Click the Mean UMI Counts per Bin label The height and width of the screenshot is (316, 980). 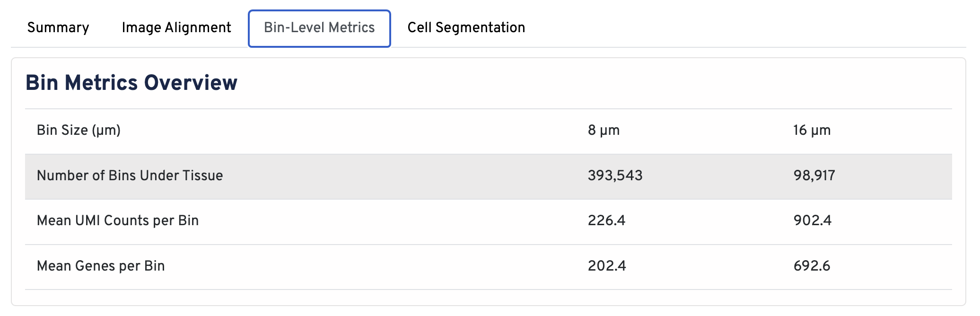[118, 220]
